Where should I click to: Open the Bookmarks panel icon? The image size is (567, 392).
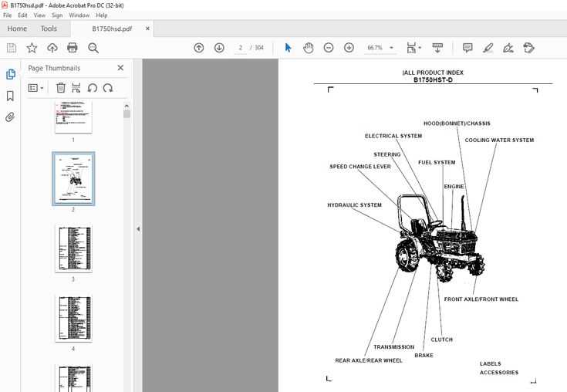[x=10, y=96]
